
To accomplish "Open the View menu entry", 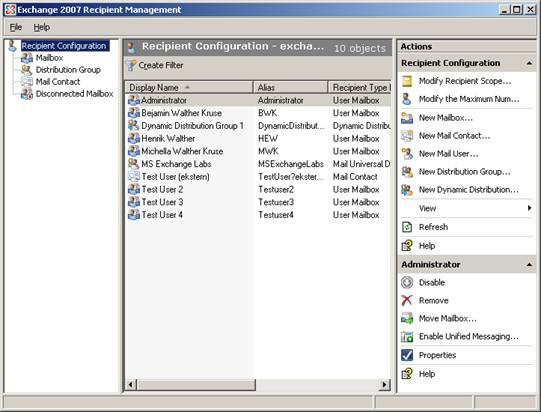I will click(x=427, y=208).
